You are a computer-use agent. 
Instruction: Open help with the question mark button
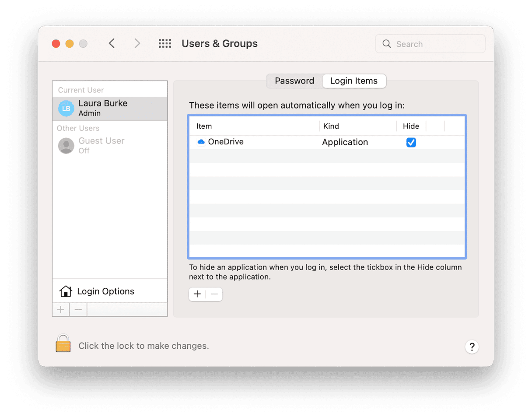pos(472,347)
